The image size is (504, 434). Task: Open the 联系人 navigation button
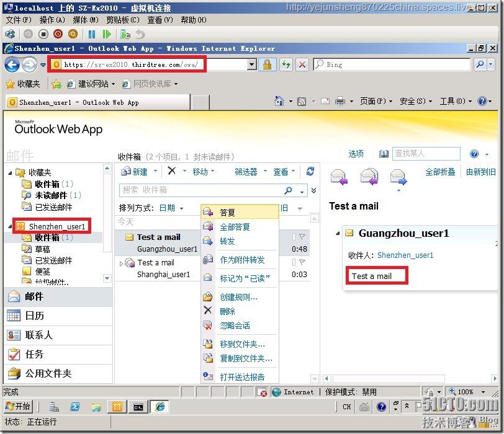pyautogui.click(x=58, y=335)
